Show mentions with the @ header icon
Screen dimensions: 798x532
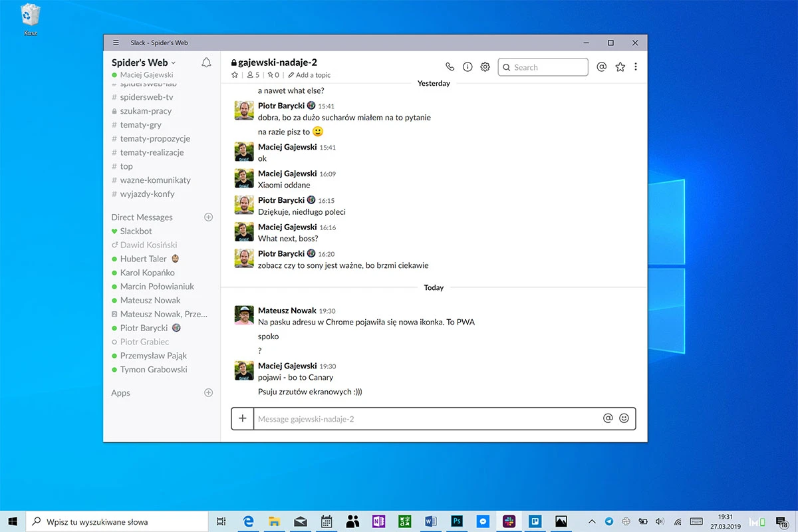[x=602, y=66]
